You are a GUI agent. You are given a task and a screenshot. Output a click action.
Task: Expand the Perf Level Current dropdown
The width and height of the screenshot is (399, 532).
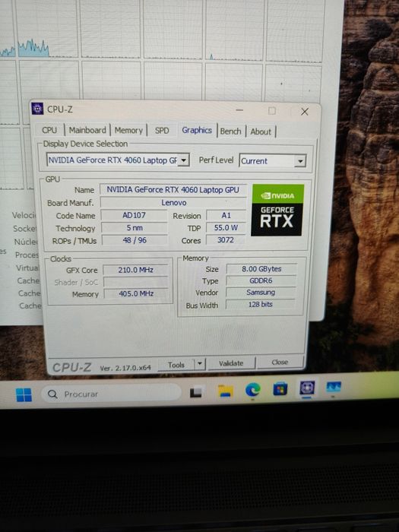coord(300,161)
